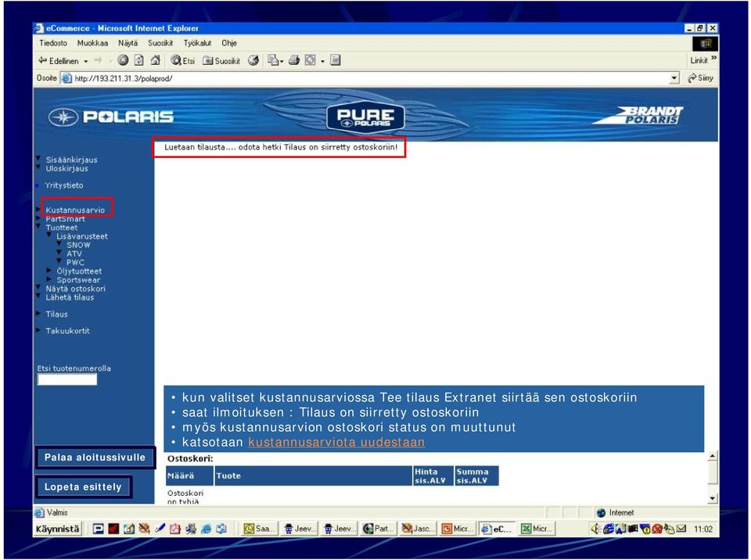This screenshot has height=560, width=751.
Task: Click the address bar URL field
Action: [x=371, y=78]
